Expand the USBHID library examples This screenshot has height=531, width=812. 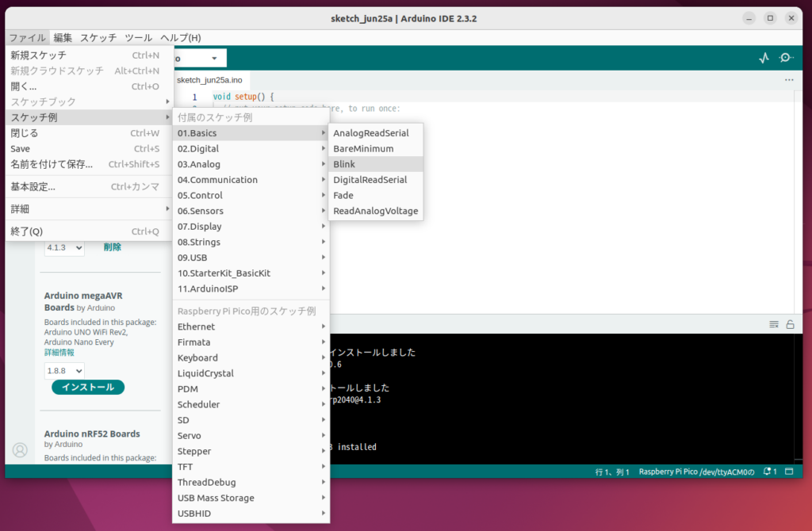(251, 513)
